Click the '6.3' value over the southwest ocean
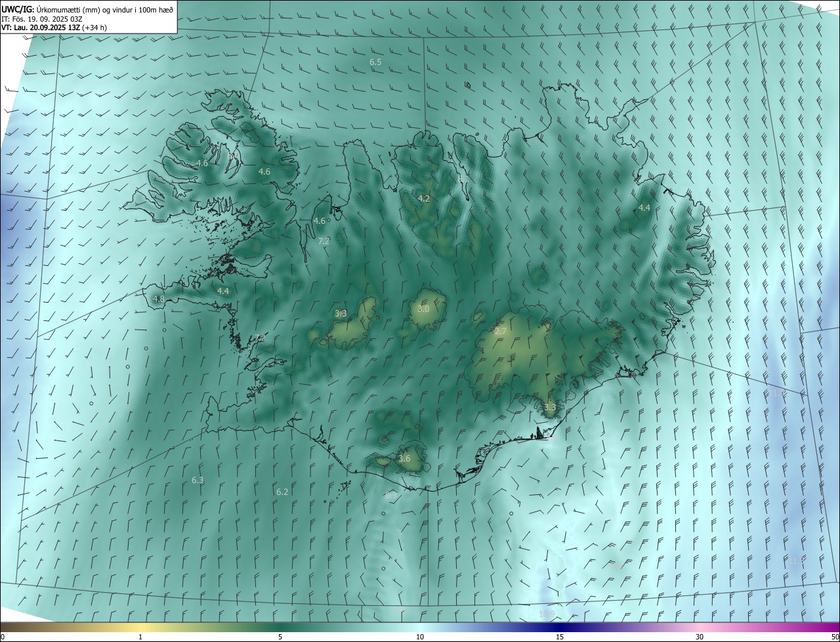The image size is (840, 642). click(x=198, y=481)
